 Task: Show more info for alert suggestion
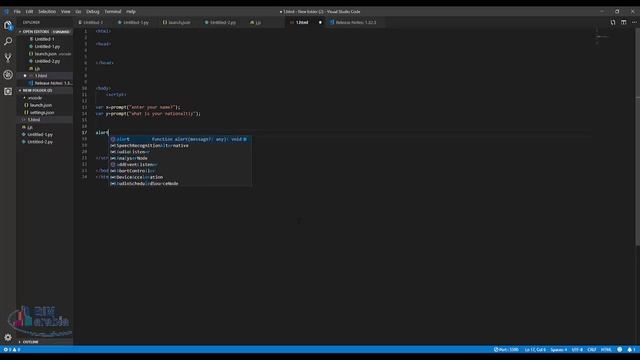(x=245, y=139)
